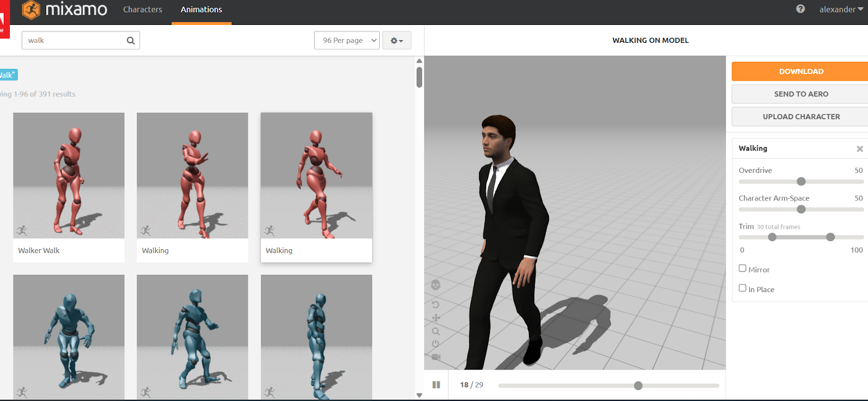The height and width of the screenshot is (401, 868).
Task: Select the pan move arrows icon
Action: click(x=436, y=318)
